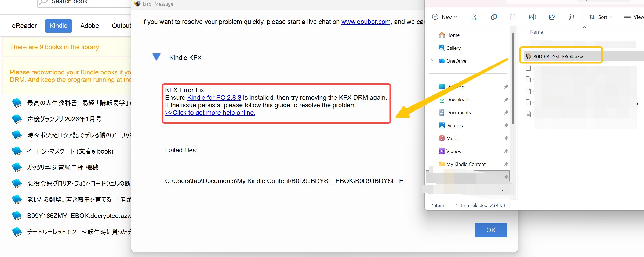This screenshot has height=257, width=644.
Task: Switch to the Adobe tab
Action: coord(89,26)
